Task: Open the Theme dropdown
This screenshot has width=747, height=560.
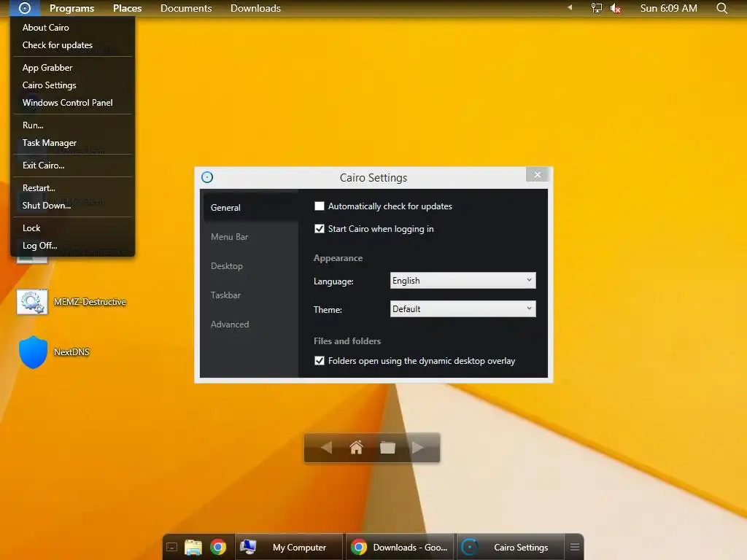Action: point(462,308)
